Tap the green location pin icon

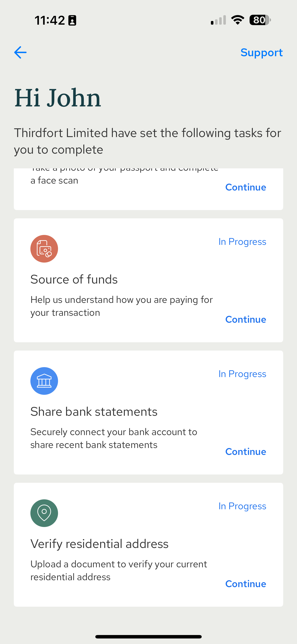(x=44, y=513)
